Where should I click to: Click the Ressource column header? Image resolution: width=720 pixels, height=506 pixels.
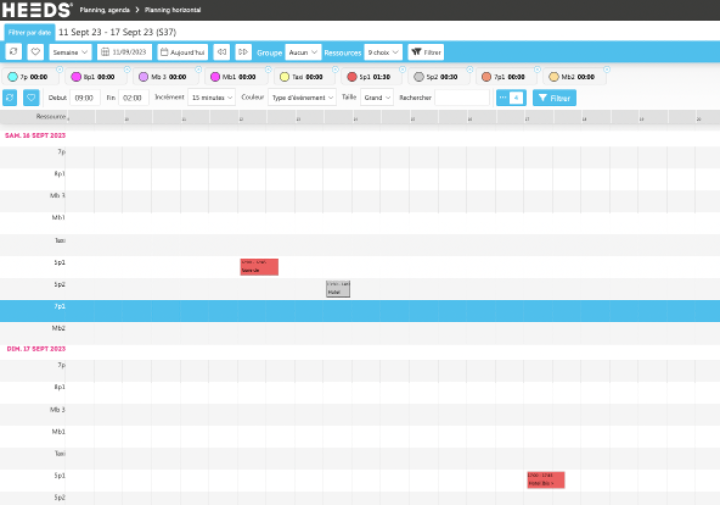tap(51, 117)
